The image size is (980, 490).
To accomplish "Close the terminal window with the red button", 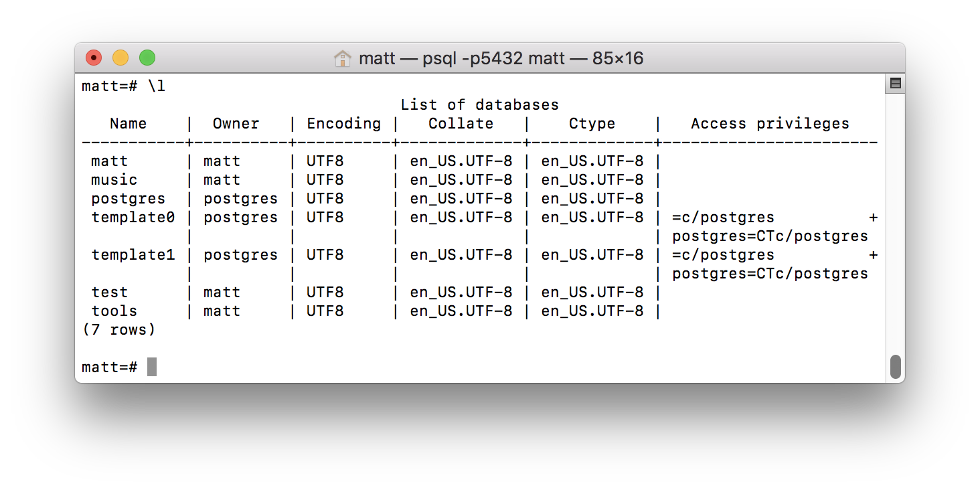I will point(93,58).
